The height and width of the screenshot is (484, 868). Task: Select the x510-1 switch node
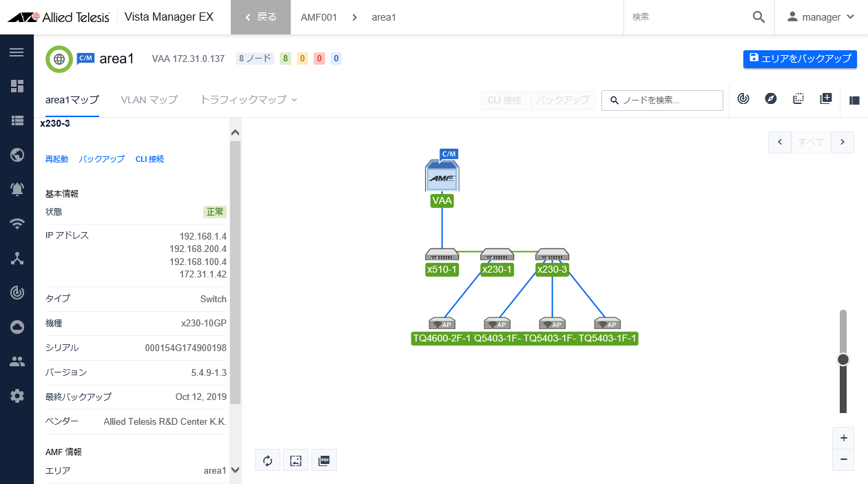pos(442,255)
